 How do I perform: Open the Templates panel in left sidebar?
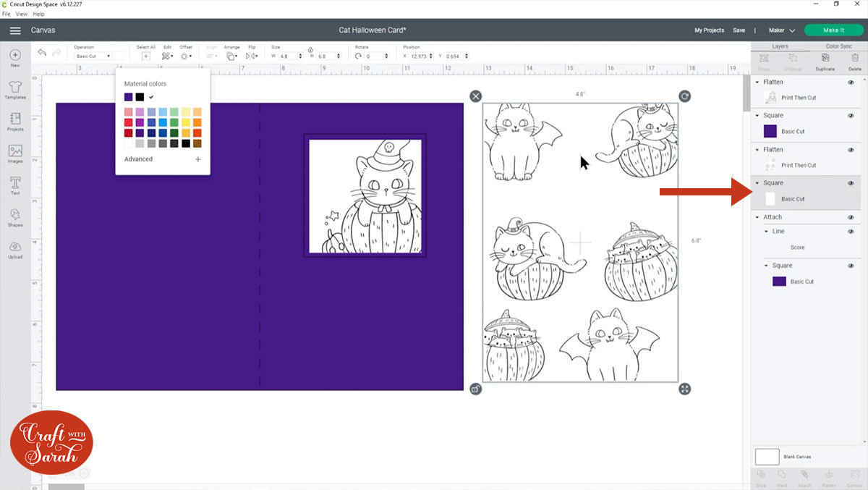click(x=15, y=88)
